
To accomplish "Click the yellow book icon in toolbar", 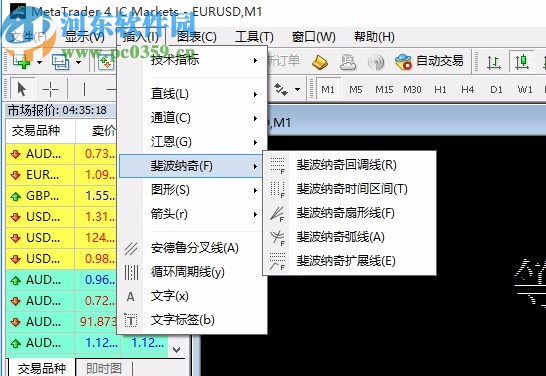I will point(319,62).
